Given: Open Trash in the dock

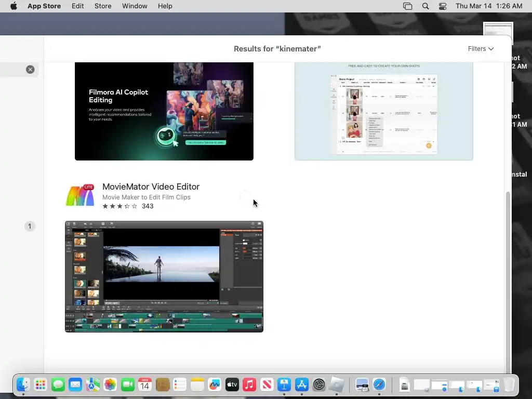Looking at the screenshot, I should click(509, 385).
